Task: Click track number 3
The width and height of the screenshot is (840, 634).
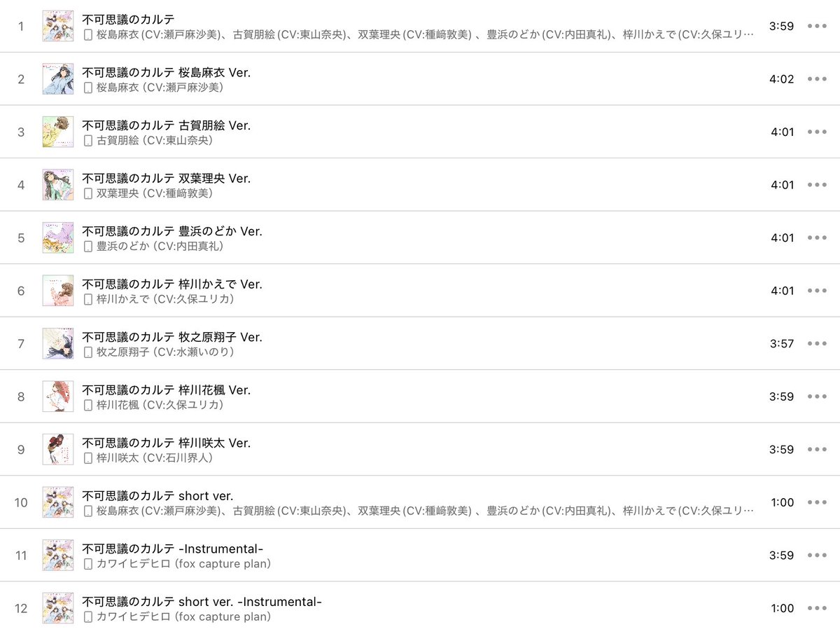Action: 21,132
